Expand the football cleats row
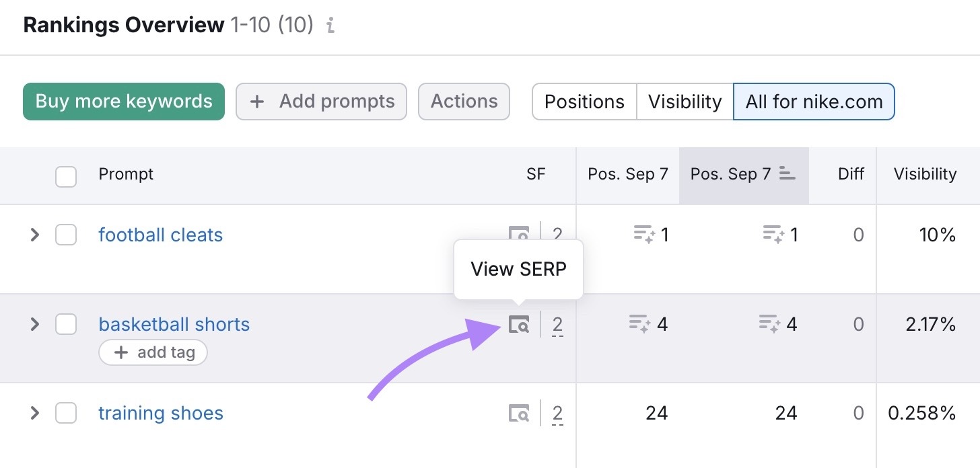 click(35, 235)
